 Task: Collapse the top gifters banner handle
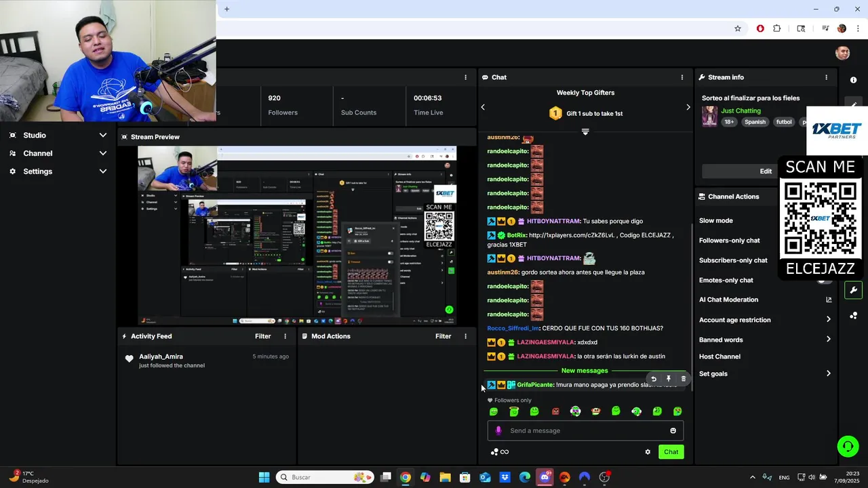tap(585, 131)
